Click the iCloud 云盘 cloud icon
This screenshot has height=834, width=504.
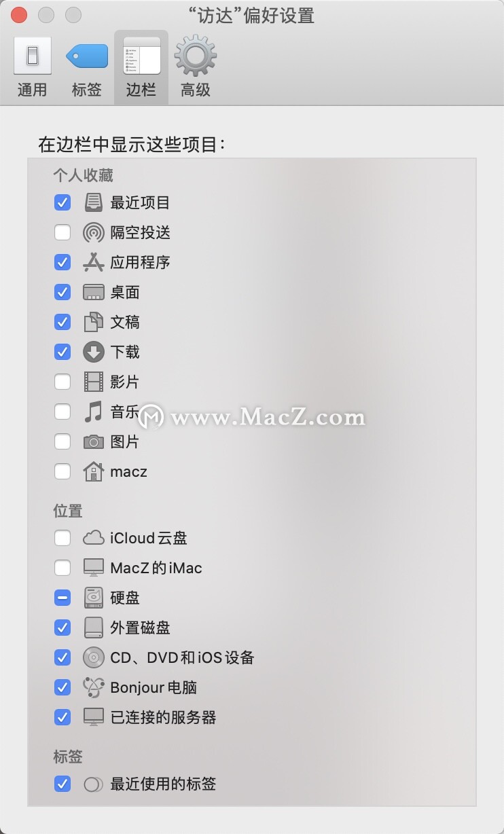pos(94,538)
